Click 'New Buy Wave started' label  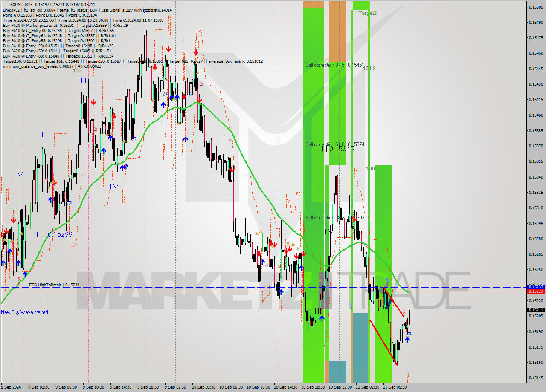coord(25,312)
